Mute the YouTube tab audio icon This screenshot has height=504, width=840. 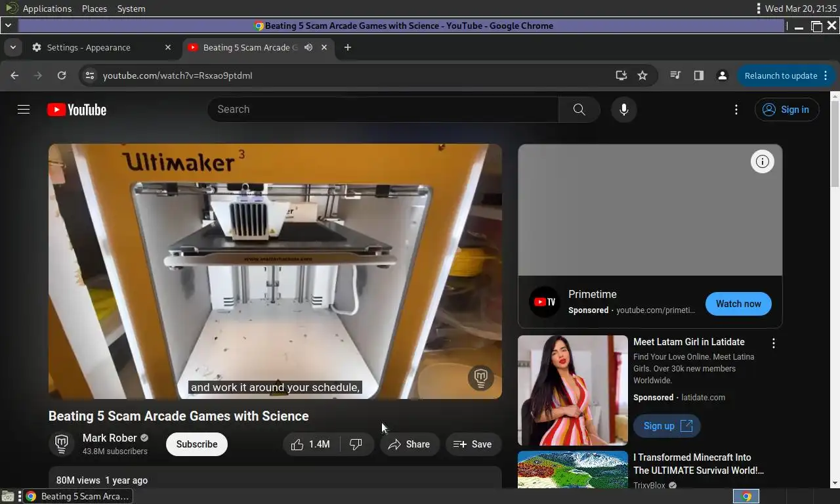308,47
